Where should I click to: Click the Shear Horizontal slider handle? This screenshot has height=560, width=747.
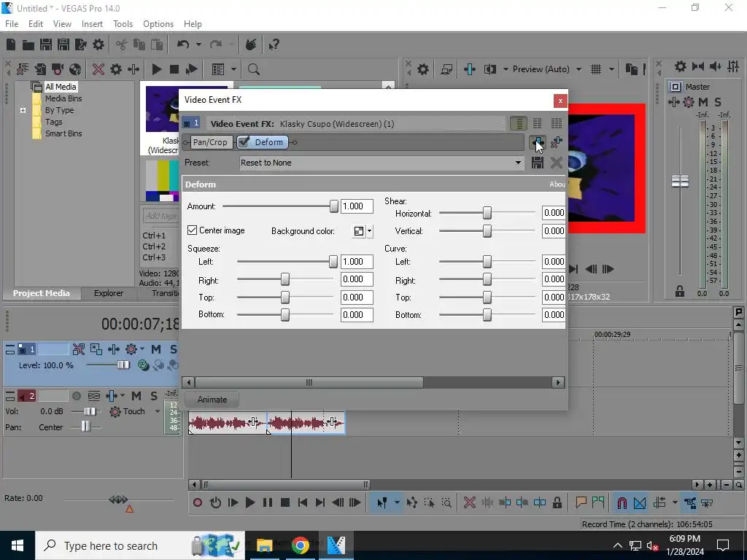pyautogui.click(x=487, y=213)
